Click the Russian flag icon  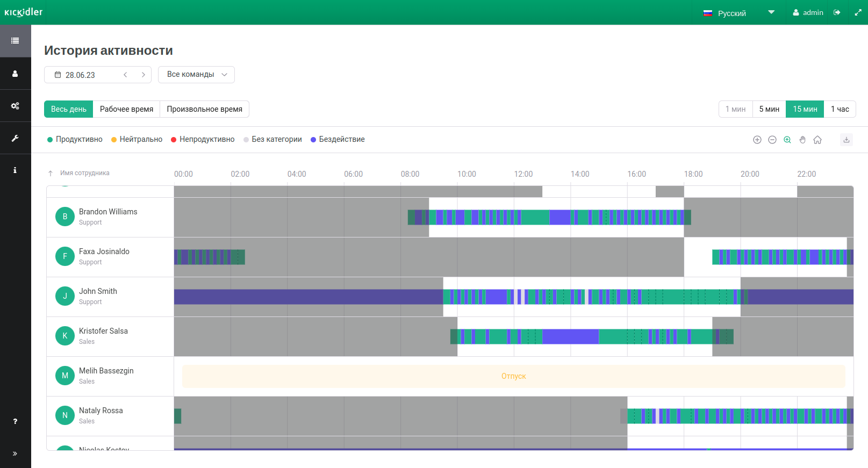pos(708,13)
